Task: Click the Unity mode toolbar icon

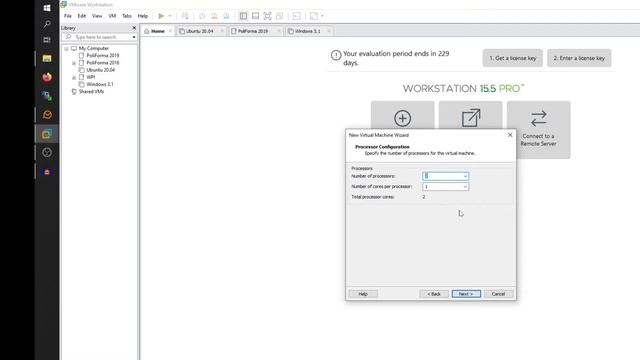Action: (280, 16)
